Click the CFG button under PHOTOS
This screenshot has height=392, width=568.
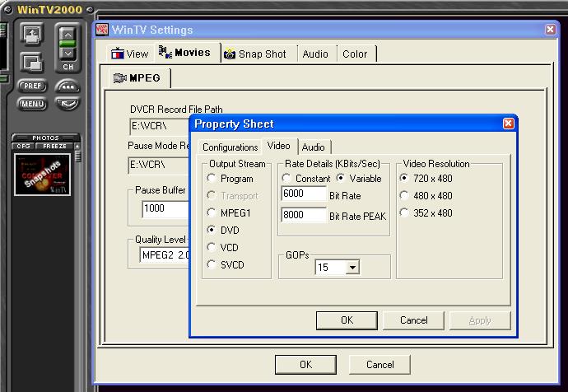click(x=23, y=146)
